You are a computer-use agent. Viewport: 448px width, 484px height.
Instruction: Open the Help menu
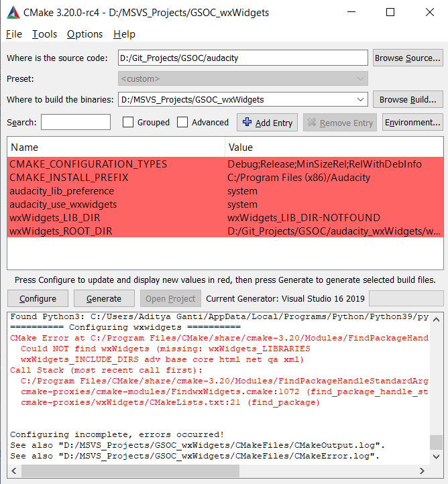tap(124, 34)
